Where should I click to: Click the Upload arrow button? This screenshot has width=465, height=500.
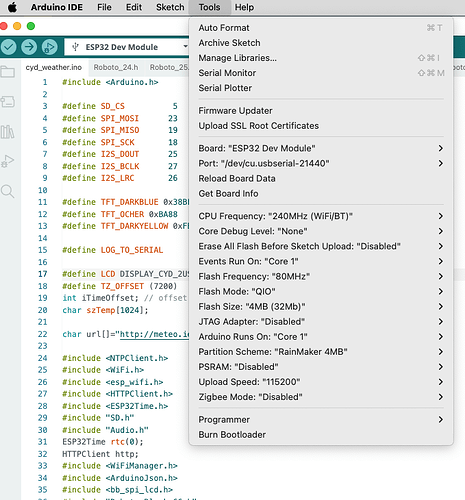[x=29, y=47]
